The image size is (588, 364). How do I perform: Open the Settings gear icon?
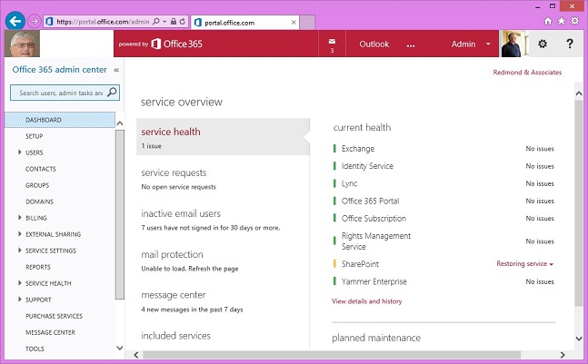(543, 44)
